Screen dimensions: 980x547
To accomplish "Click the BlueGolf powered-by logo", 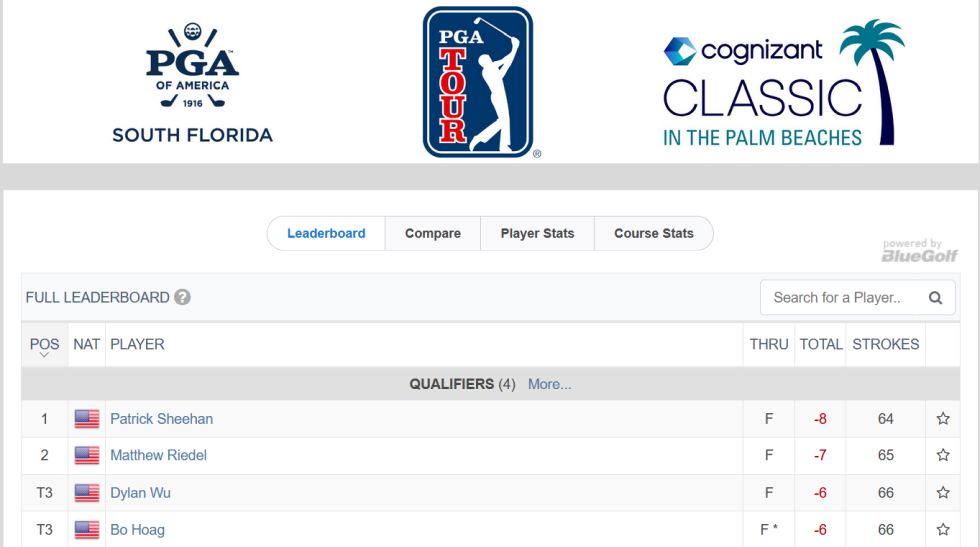I will pos(919,251).
